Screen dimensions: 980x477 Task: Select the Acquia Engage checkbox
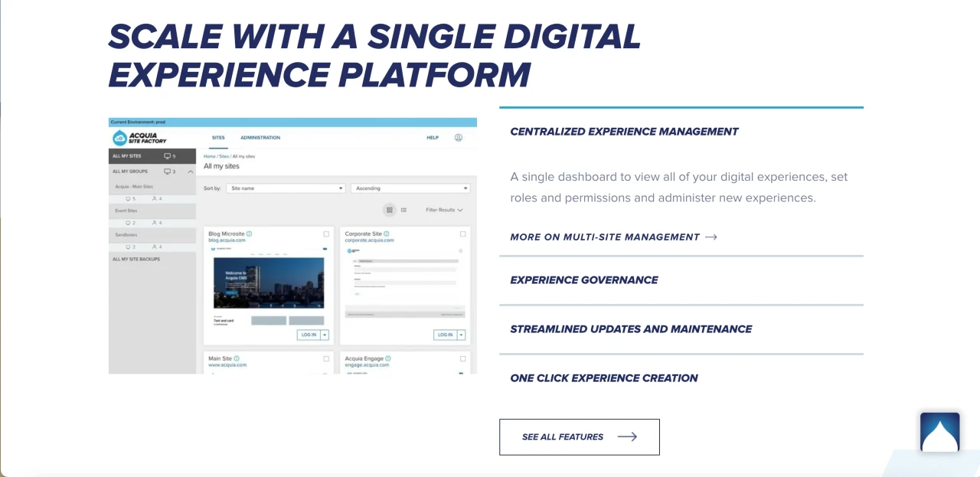[x=462, y=358]
